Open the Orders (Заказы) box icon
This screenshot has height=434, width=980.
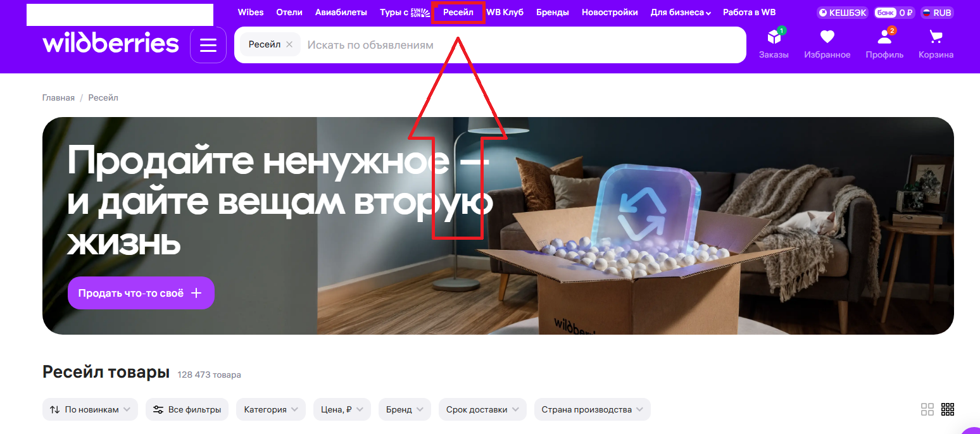pos(774,38)
